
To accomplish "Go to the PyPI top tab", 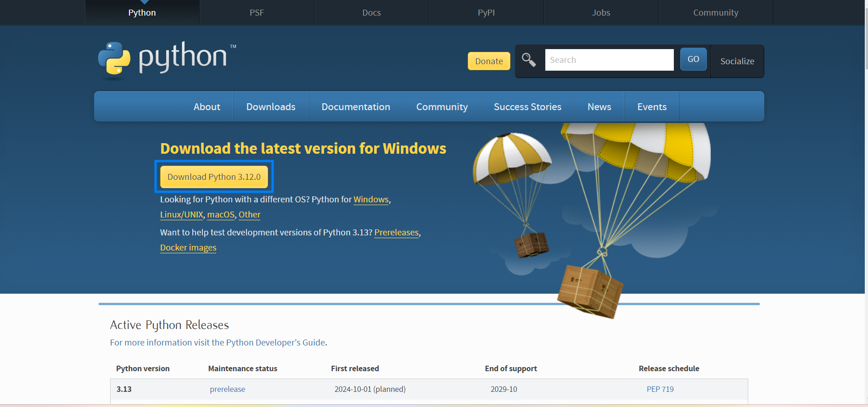I will (486, 12).
